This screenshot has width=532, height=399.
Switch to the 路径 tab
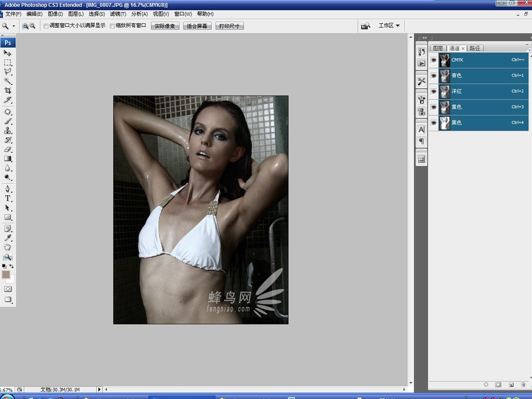point(475,48)
